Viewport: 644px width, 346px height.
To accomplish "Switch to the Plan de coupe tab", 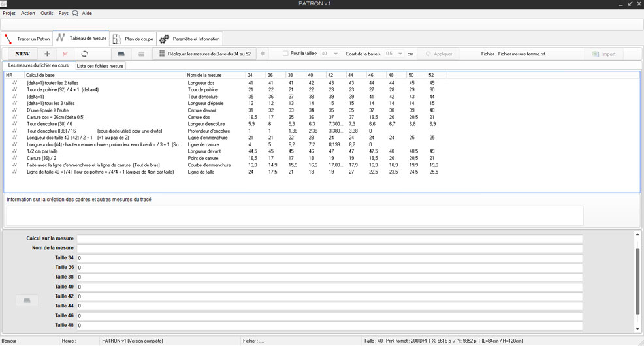I will [x=133, y=39].
